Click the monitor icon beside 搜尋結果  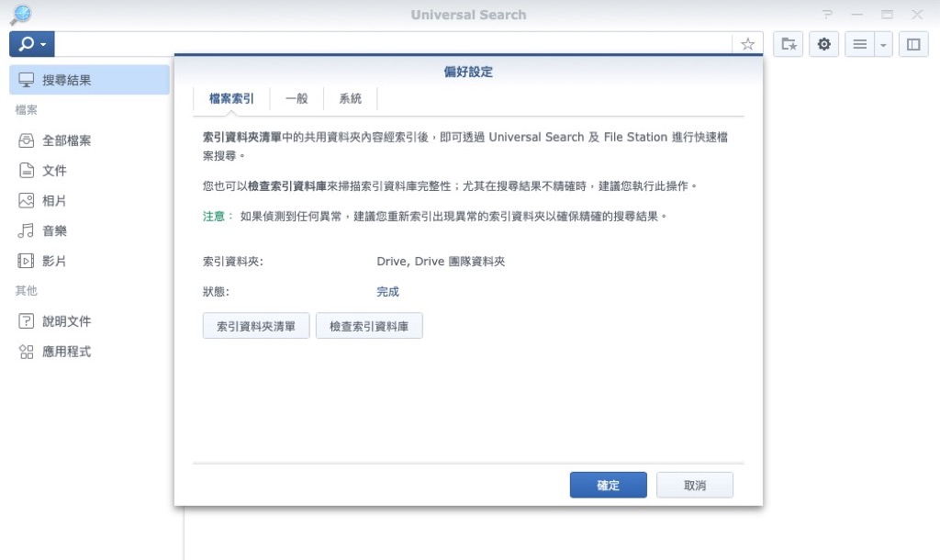coord(26,80)
